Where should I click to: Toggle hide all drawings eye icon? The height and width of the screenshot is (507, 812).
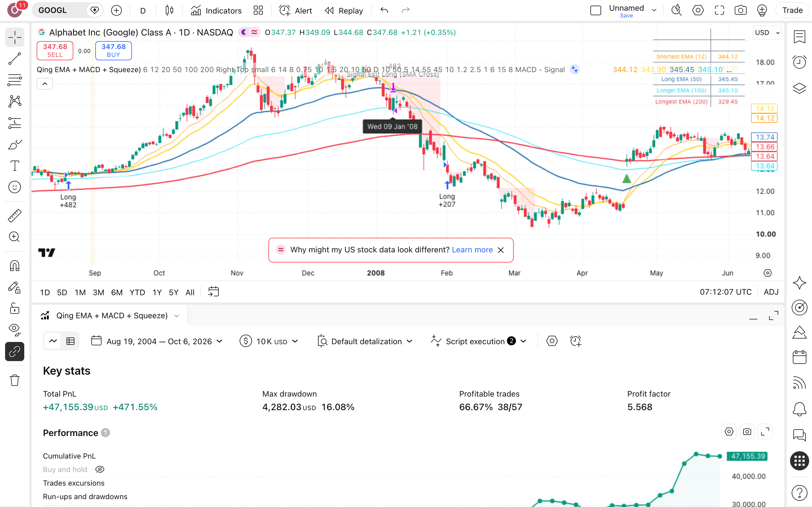(14, 330)
